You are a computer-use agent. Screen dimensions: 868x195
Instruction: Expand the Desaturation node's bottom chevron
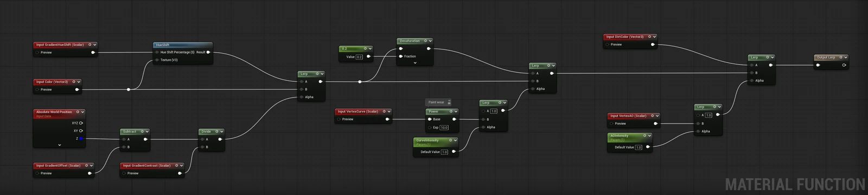click(x=414, y=63)
